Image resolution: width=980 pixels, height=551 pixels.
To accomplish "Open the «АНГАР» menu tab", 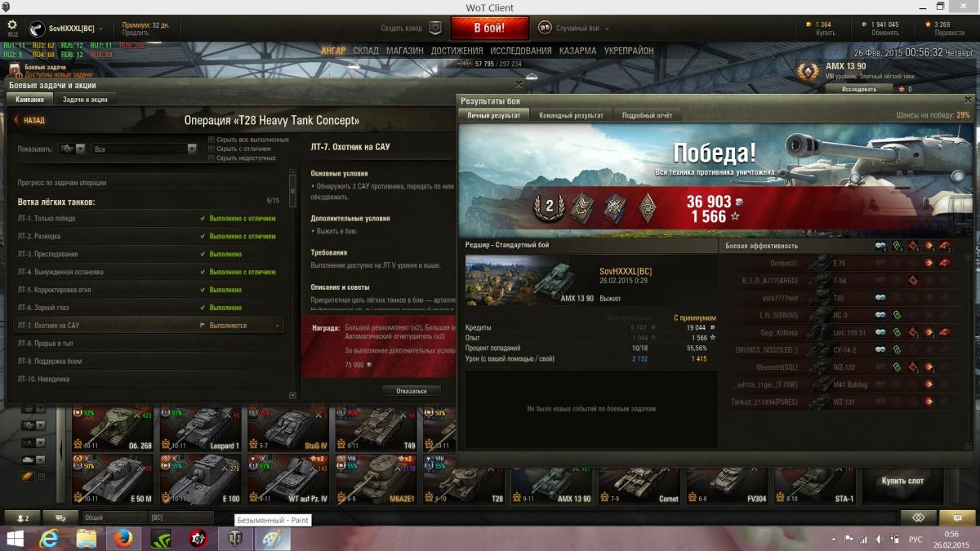I will tap(333, 51).
